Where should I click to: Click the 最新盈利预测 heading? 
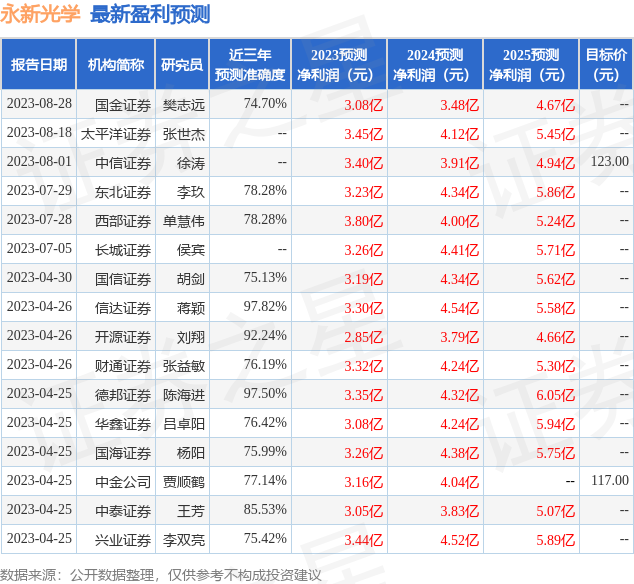[150, 14]
